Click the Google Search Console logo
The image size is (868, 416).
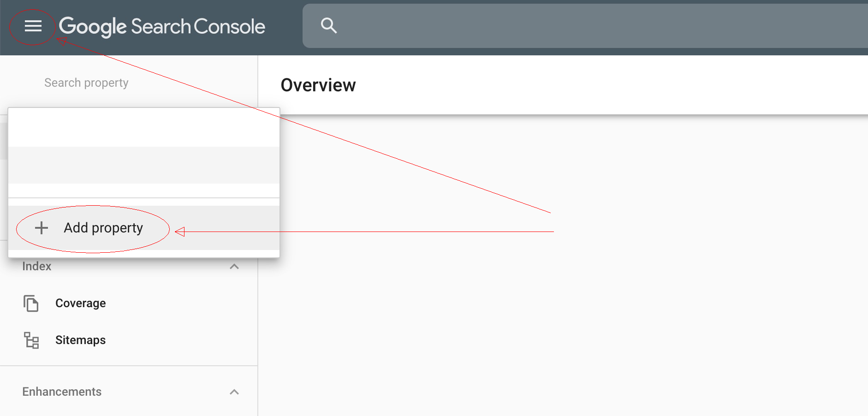(162, 27)
